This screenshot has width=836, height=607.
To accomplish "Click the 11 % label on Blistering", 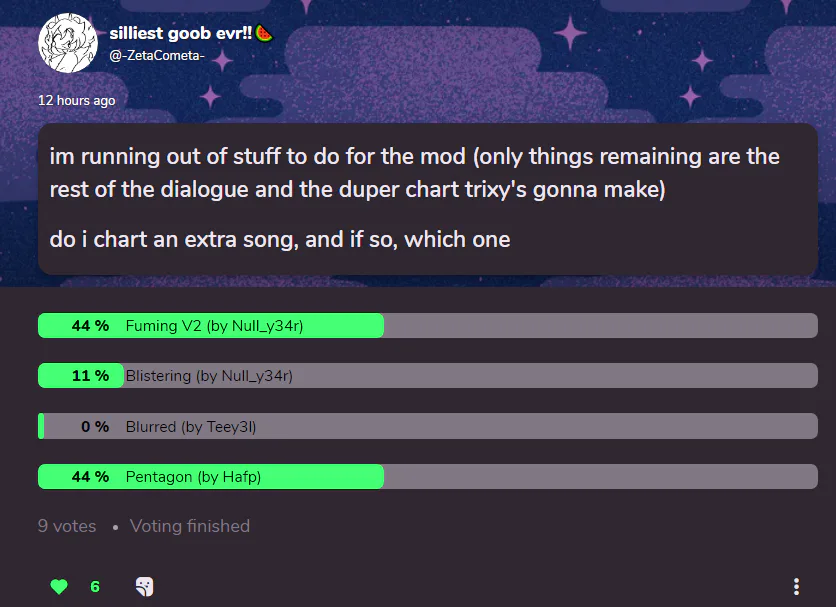I will [90, 376].
